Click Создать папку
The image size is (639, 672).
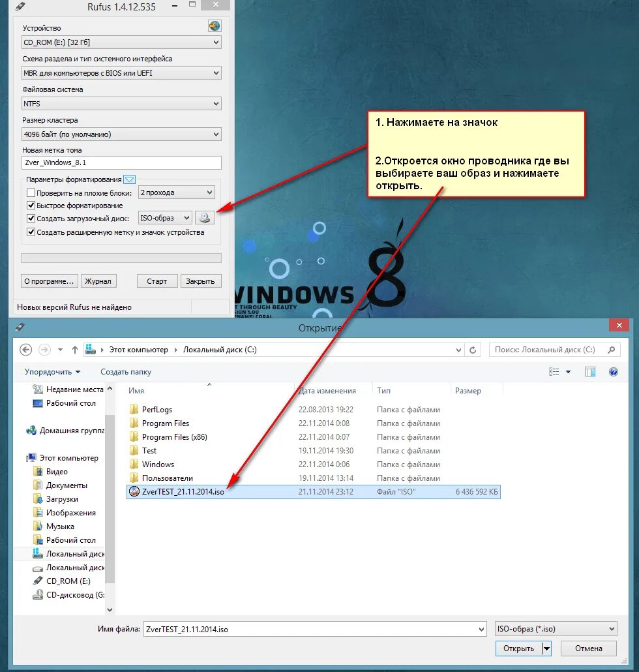pyautogui.click(x=126, y=372)
